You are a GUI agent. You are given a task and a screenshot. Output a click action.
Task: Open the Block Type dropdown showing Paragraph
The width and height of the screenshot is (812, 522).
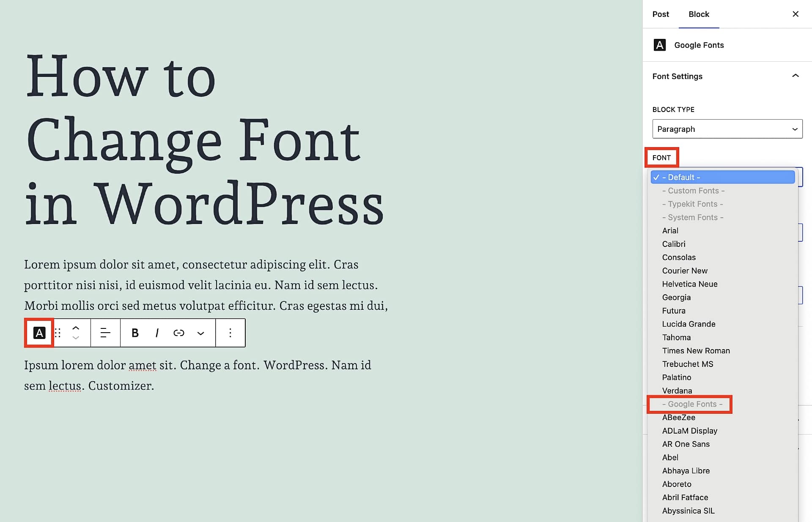pos(727,129)
